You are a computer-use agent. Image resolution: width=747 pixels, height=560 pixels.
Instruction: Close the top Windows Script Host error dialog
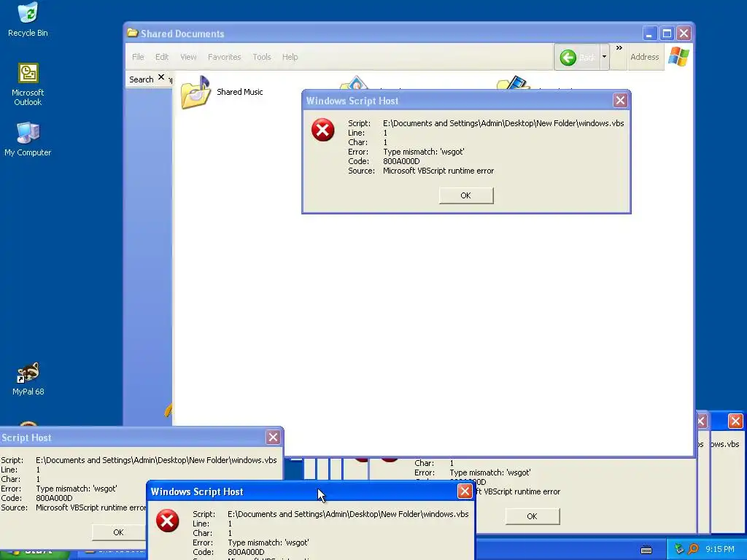(x=620, y=101)
